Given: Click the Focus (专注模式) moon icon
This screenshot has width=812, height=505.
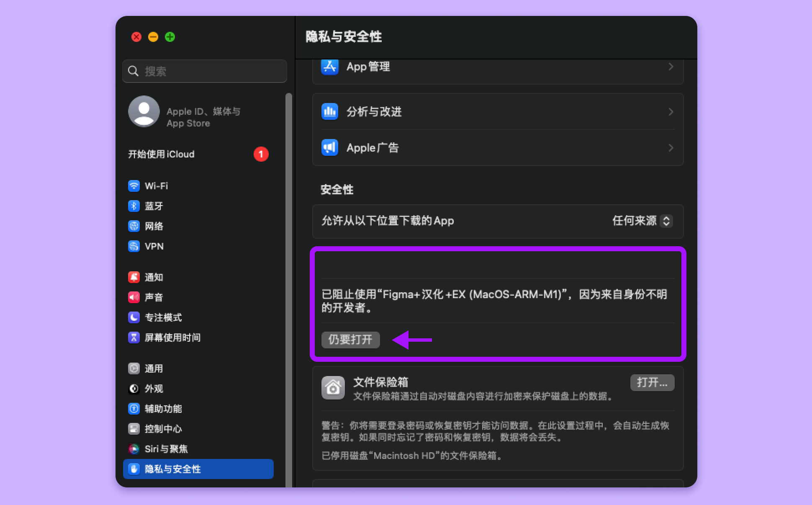Looking at the screenshot, I should click(134, 317).
